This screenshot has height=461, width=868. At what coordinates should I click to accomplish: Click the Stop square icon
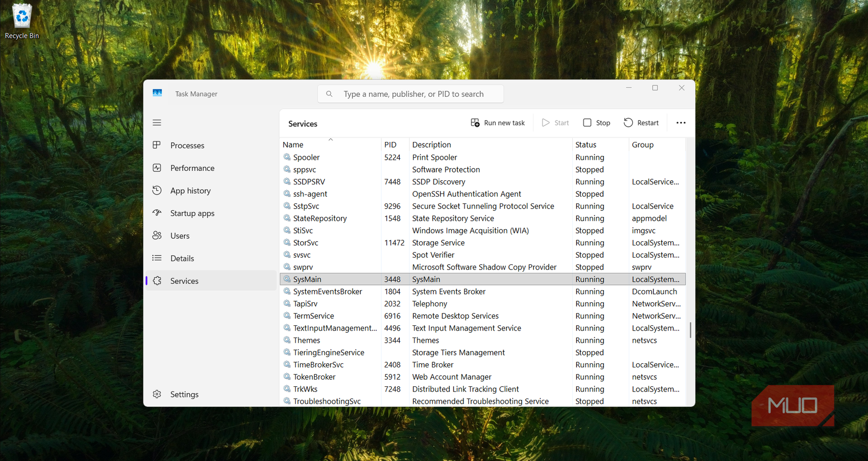[587, 122]
